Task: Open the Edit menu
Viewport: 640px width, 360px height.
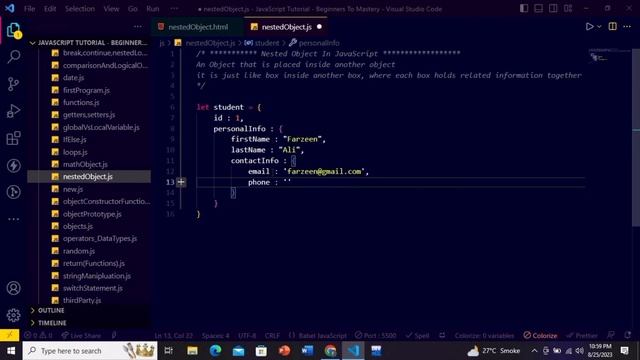Action: (50, 9)
